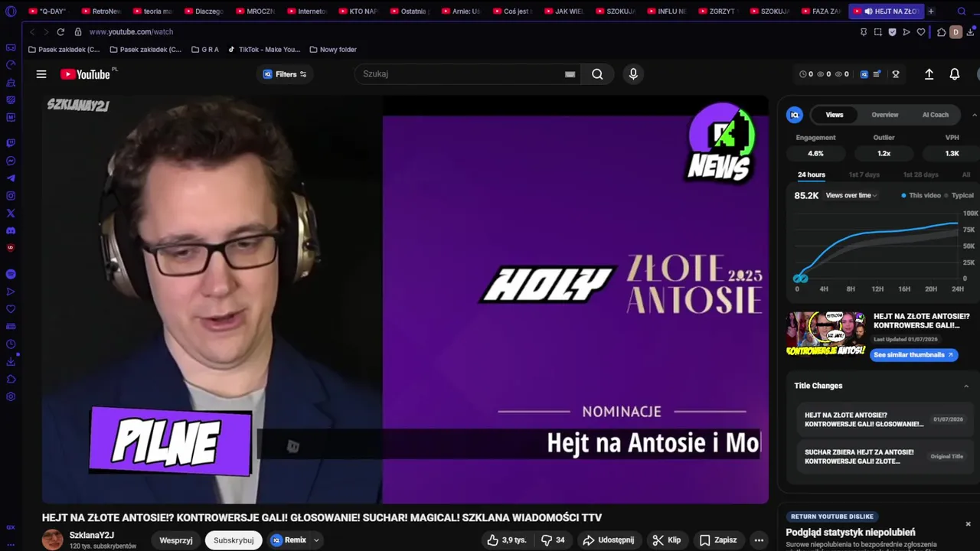This screenshot has width=980, height=551.
Task: Open browser settings gear in sidebar
Action: 11,396
